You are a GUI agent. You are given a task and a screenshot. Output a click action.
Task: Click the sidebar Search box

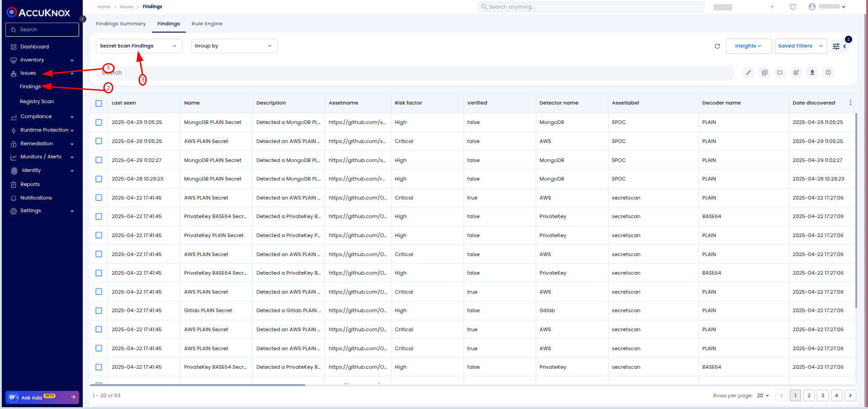42,30
